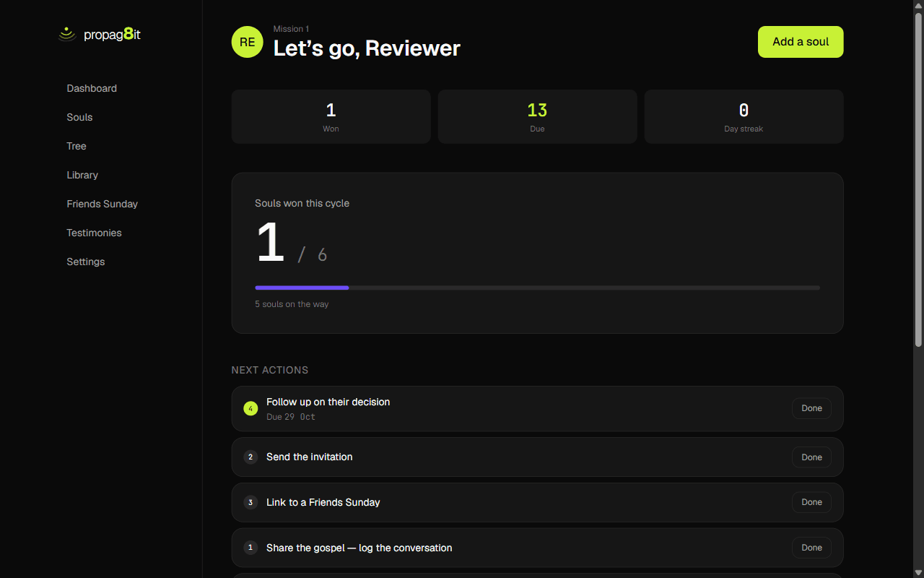Open Dashboard in the sidebar
The width and height of the screenshot is (924, 578).
pyautogui.click(x=92, y=88)
